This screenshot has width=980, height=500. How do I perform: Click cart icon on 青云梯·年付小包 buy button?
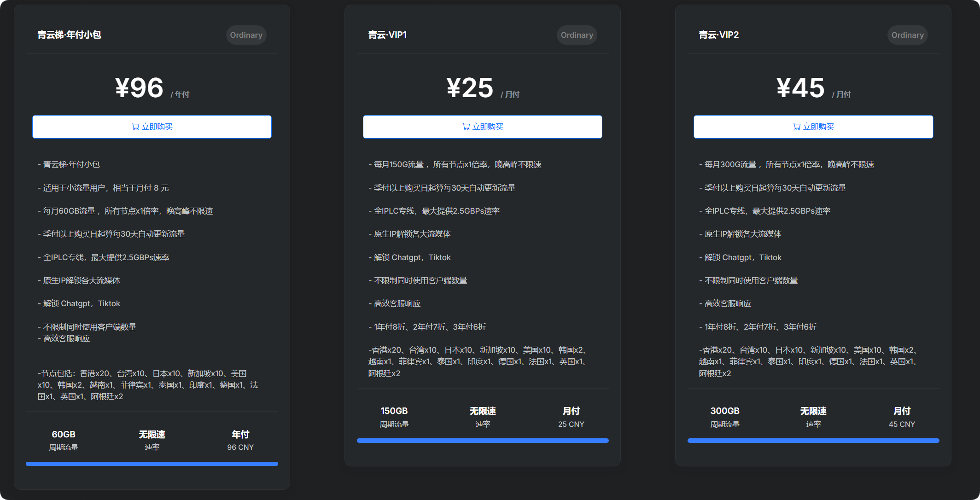(135, 127)
